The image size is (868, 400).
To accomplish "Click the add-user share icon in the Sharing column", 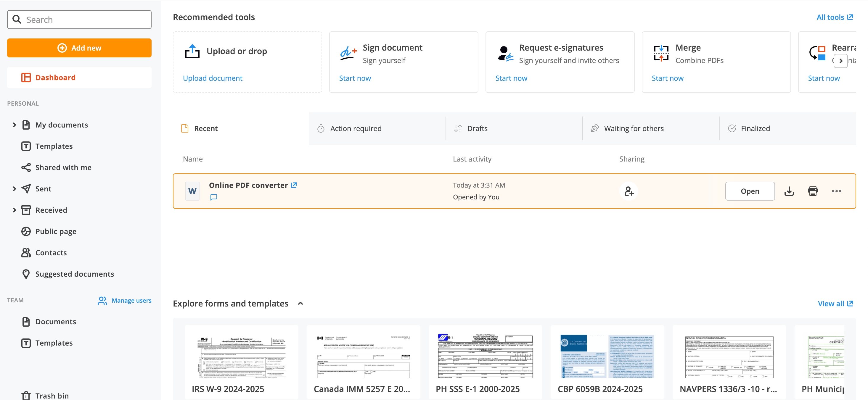I will coord(629,191).
